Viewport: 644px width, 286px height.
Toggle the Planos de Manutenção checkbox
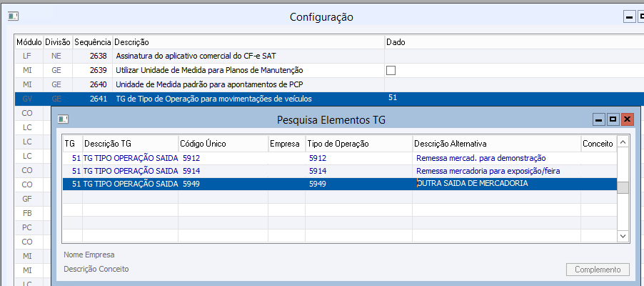click(391, 70)
